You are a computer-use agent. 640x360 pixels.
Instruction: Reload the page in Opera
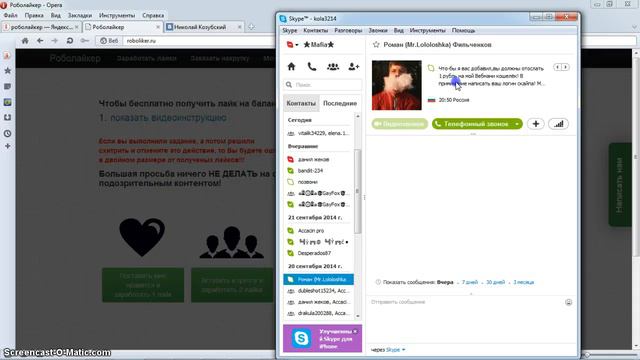[70, 41]
